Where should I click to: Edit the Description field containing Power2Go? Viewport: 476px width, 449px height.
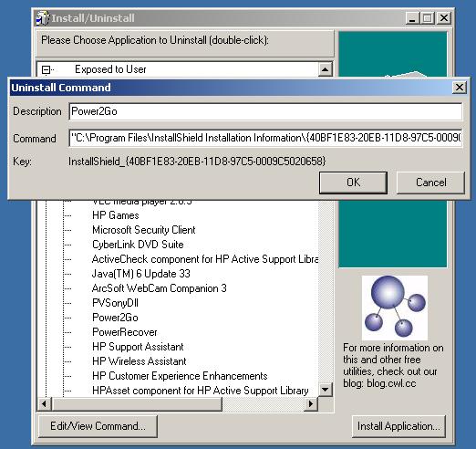[x=265, y=111]
